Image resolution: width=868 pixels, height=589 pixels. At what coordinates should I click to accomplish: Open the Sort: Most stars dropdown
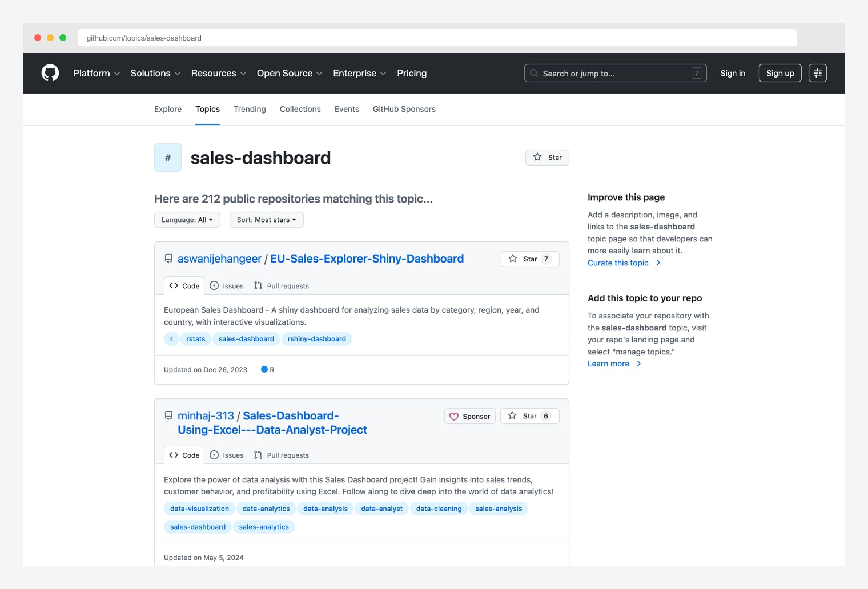(x=267, y=220)
